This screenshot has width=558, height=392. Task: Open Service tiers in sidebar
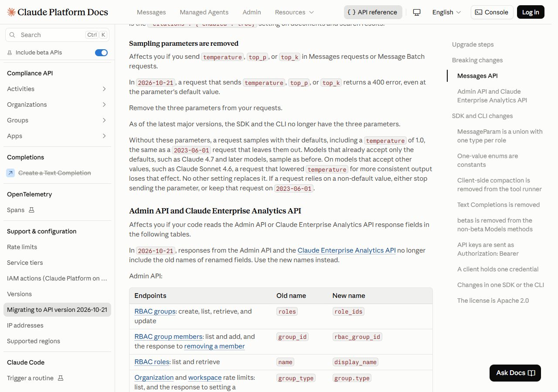57,263
